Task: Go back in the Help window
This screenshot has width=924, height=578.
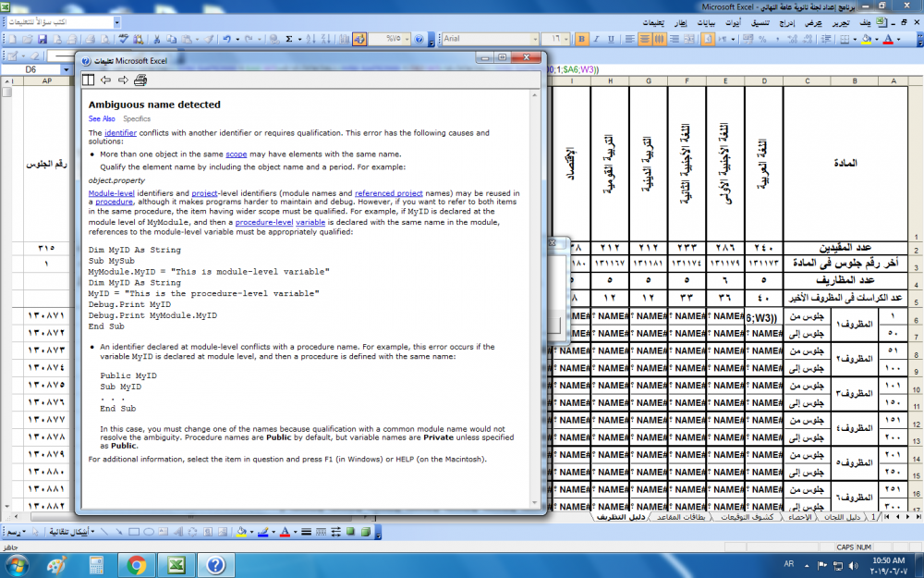Action: [x=105, y=80]
